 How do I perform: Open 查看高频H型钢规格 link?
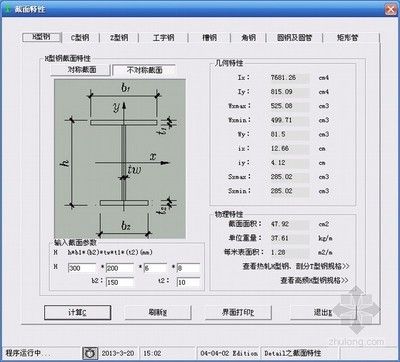point(314,281)
